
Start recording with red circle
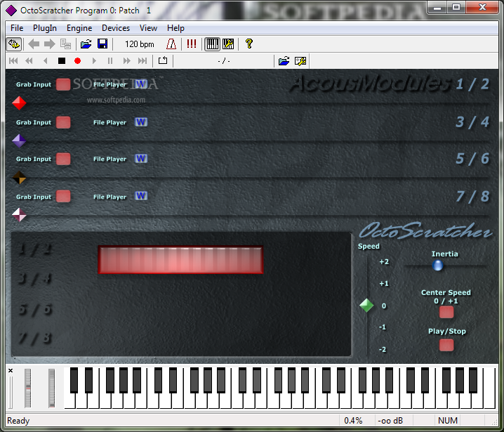(77, 61)
